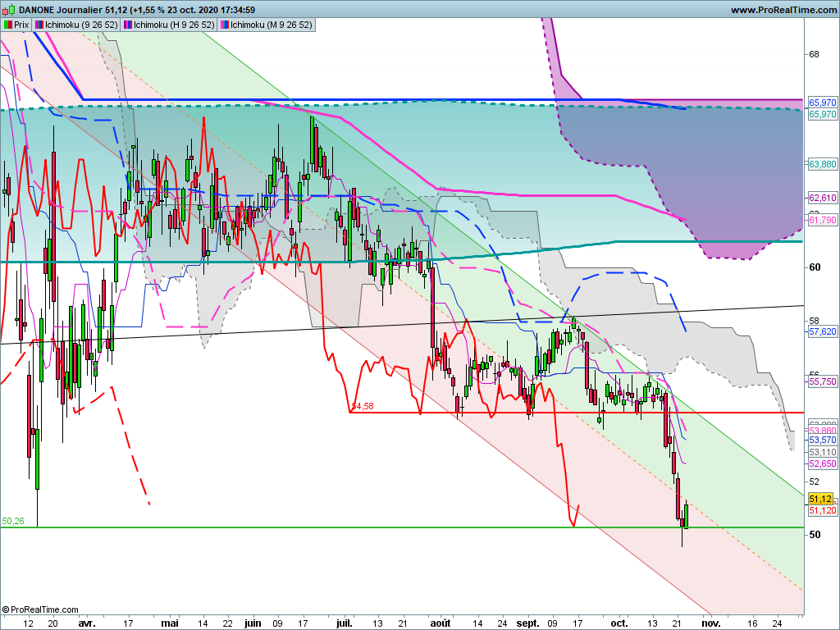The width and height of the screenshot is (840, 630).
Task: Select the teal 65,970 price label
Action: pyautogui.click(x=822, y=114)
